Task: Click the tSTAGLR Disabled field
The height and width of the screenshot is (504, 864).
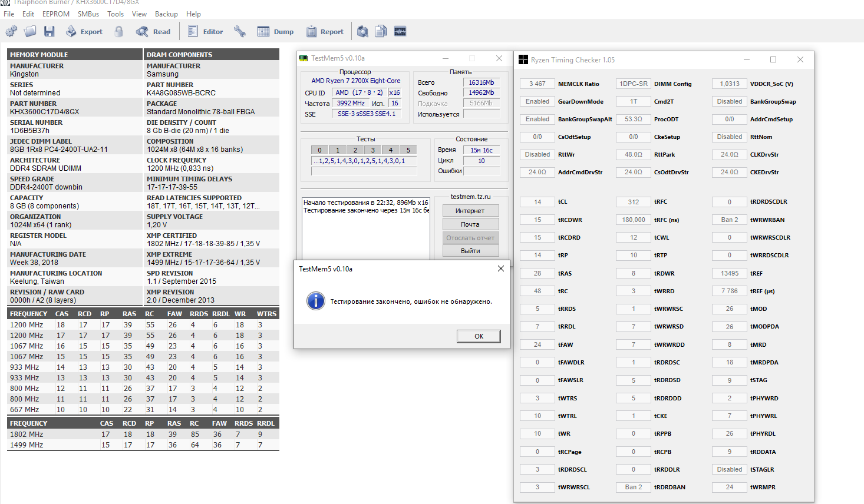Action: tap(730, 469)
